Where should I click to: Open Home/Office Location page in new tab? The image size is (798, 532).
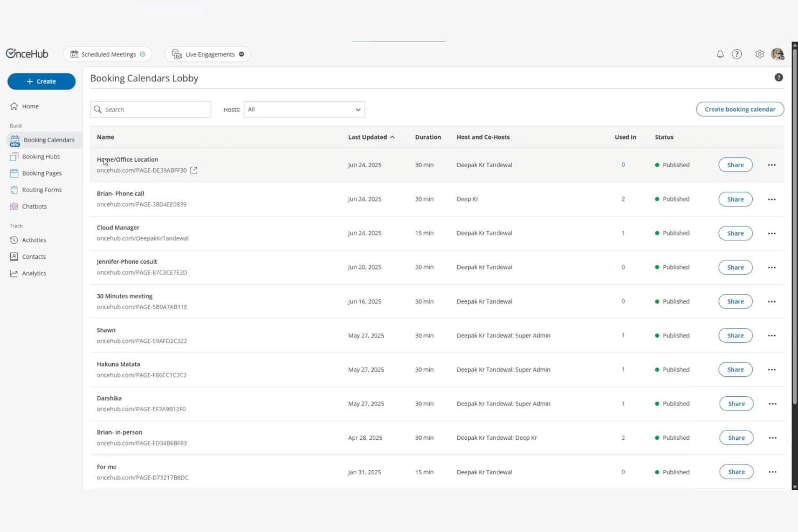(x=194, y=170)
